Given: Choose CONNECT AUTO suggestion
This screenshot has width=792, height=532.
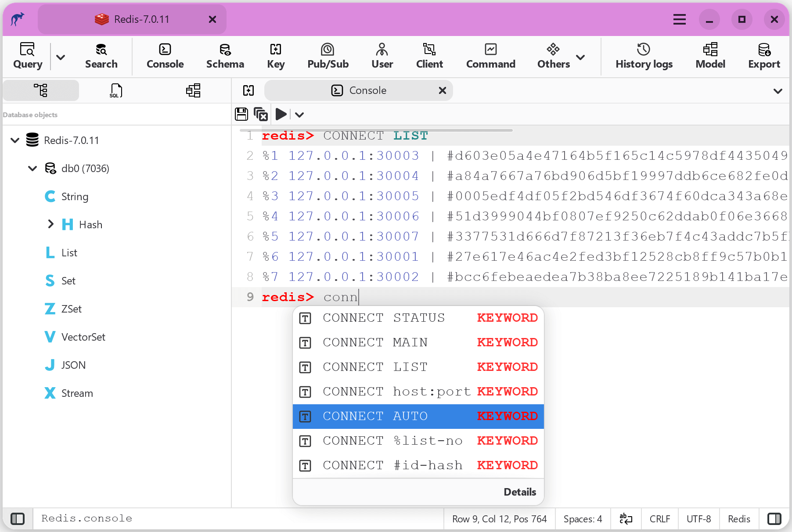Looking at the screenshot, I should (x=418, y=416).
